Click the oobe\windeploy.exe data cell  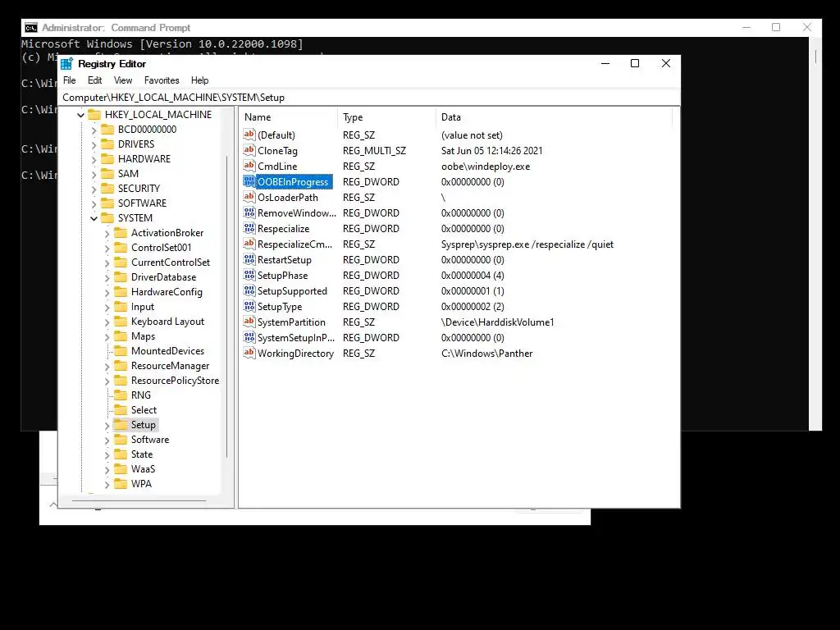(x=486, y=166)
